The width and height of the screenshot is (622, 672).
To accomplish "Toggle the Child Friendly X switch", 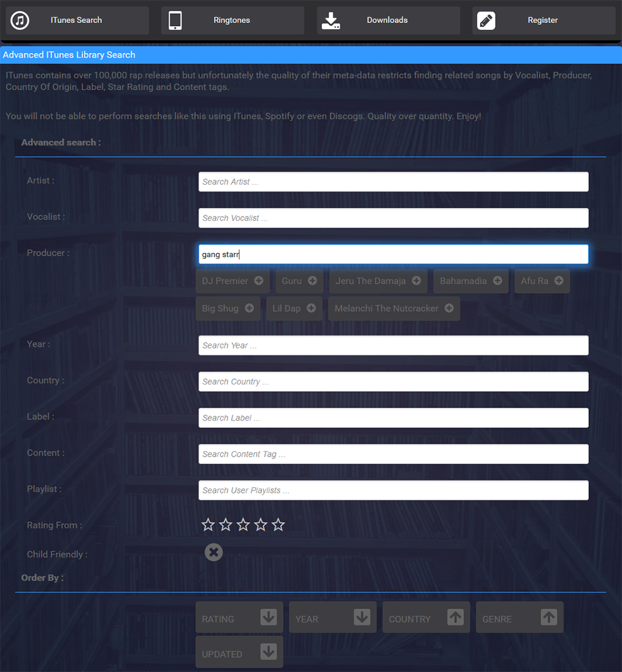I will [x=214, y=552].
